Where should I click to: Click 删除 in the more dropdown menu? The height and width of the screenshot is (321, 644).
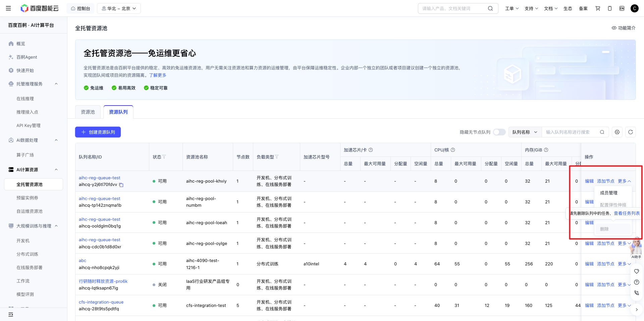613,229
